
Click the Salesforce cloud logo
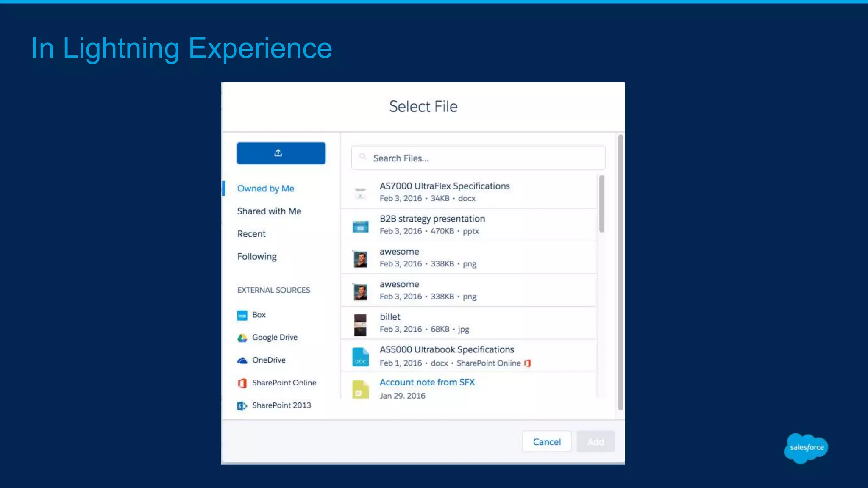806,448
